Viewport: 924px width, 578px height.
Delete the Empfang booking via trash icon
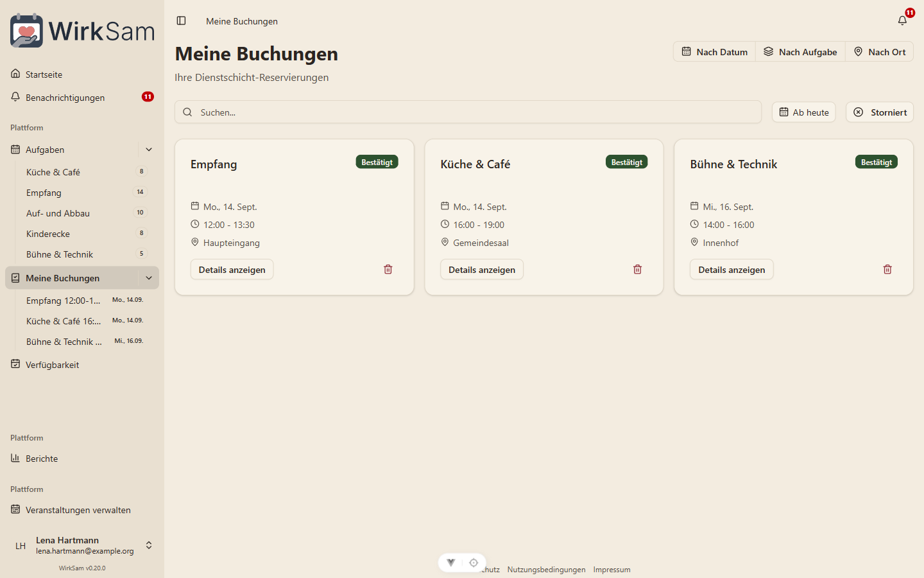(388, 270)
